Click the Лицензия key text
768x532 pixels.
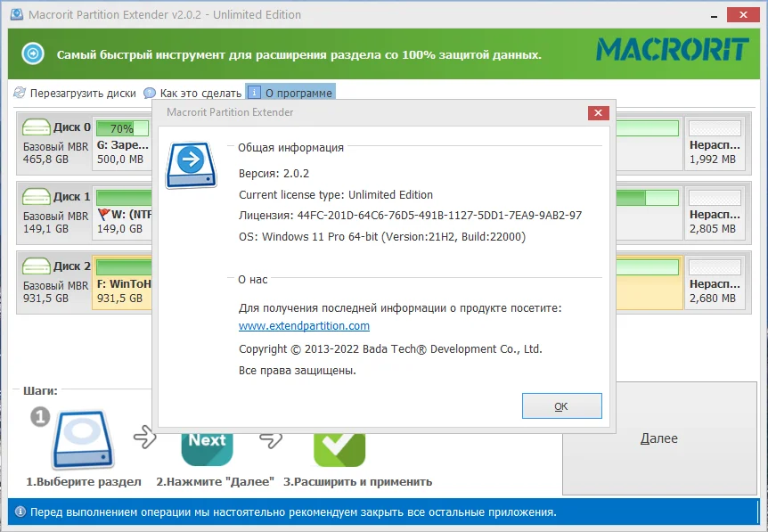tap(411, 215)
